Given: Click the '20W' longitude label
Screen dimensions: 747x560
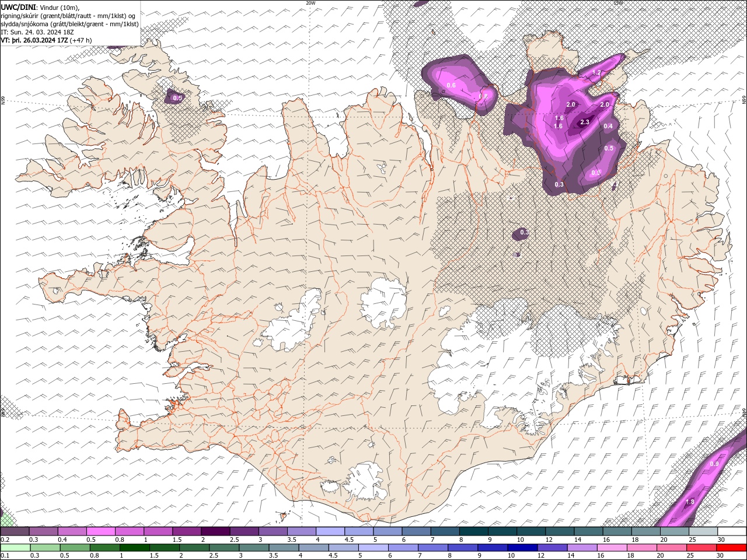Looking at the screenshot, I should (310, 3).
